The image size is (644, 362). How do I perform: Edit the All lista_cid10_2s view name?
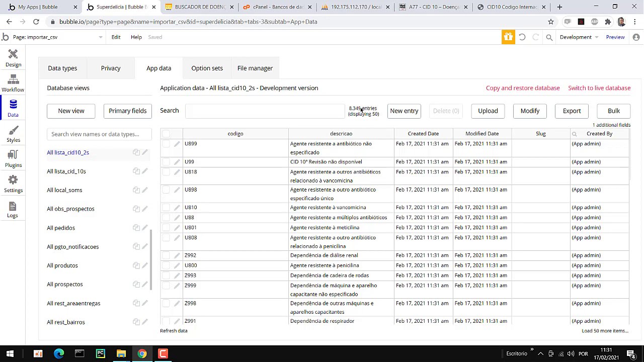coord(145,152)
